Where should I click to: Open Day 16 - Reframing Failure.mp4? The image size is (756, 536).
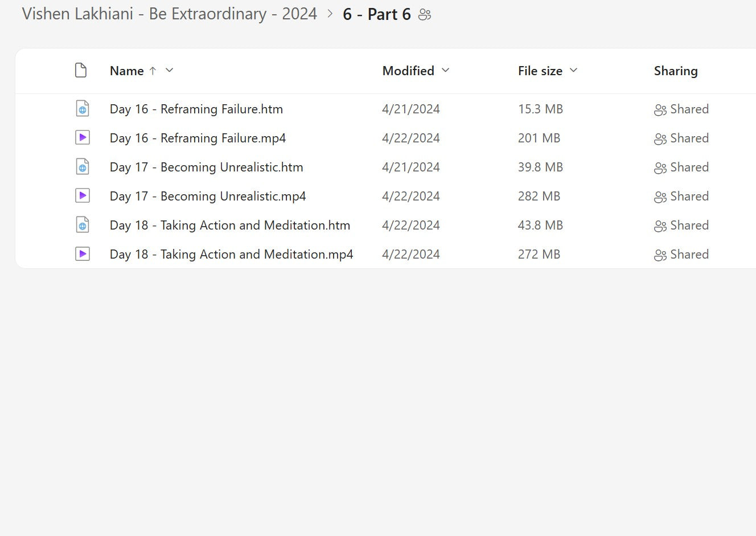point(198,138)
